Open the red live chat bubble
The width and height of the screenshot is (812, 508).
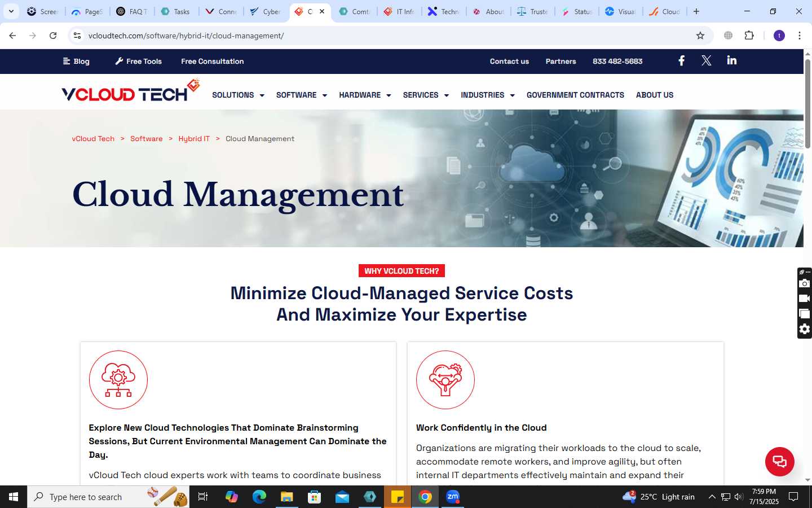tap(779, 461)
